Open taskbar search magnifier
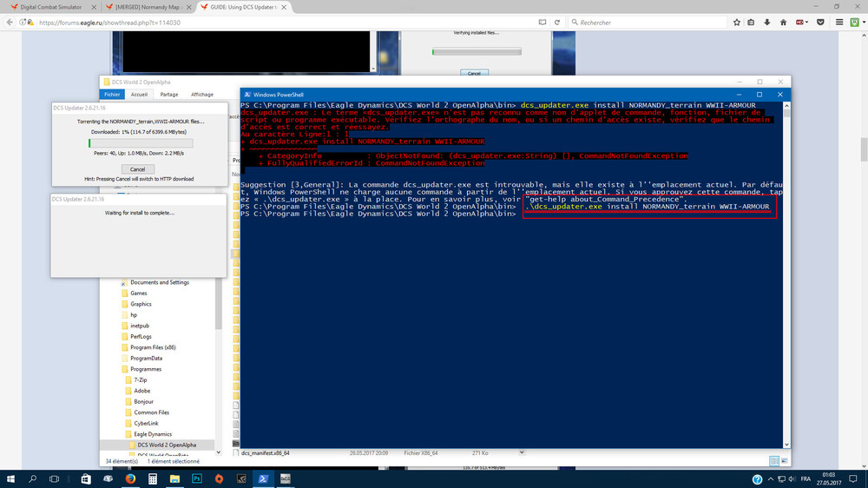This screenshot has width=868, height=488. click(x=32, y=478)
